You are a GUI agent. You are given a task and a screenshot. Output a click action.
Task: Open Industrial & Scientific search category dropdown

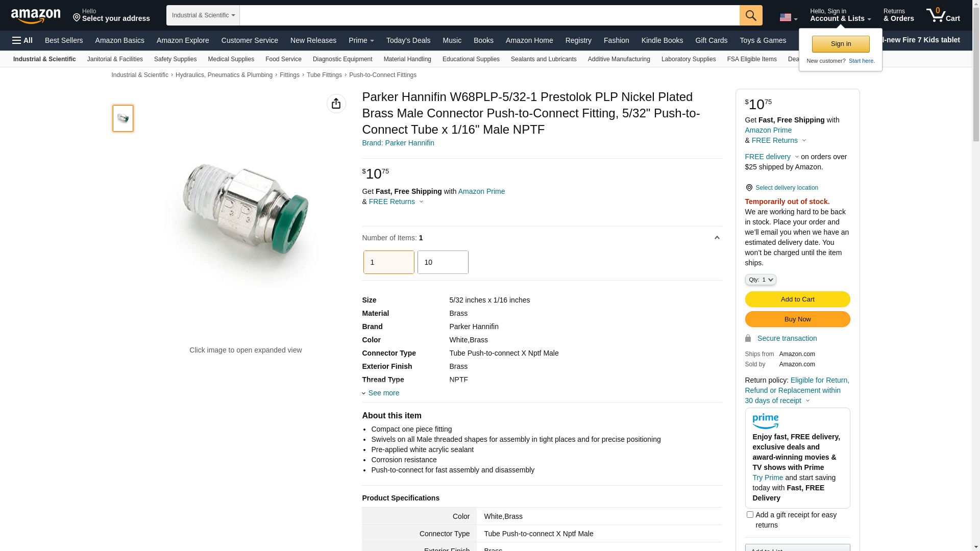203,15
